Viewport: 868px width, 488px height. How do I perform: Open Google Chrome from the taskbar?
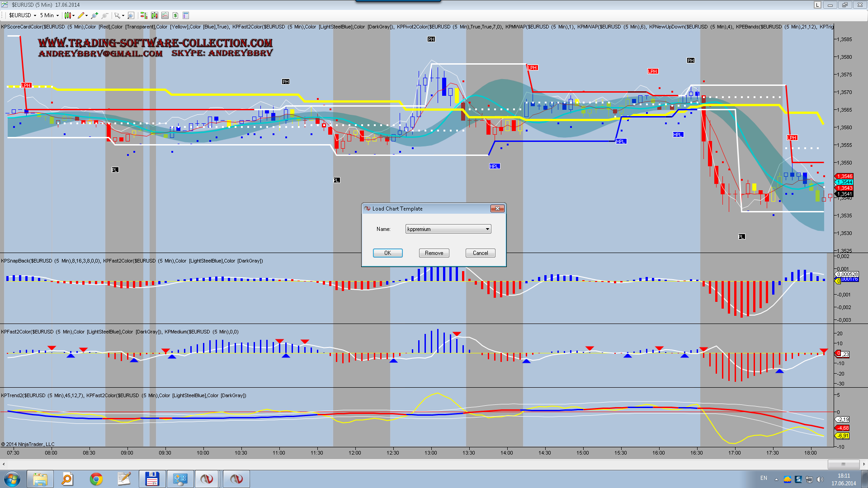96,479
